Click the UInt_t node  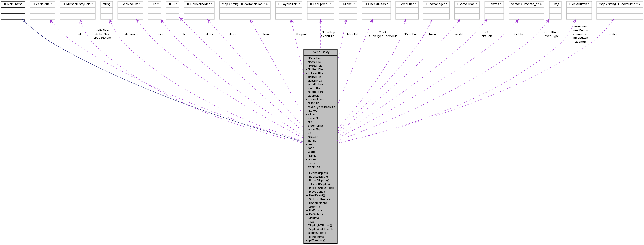[555, 10]
